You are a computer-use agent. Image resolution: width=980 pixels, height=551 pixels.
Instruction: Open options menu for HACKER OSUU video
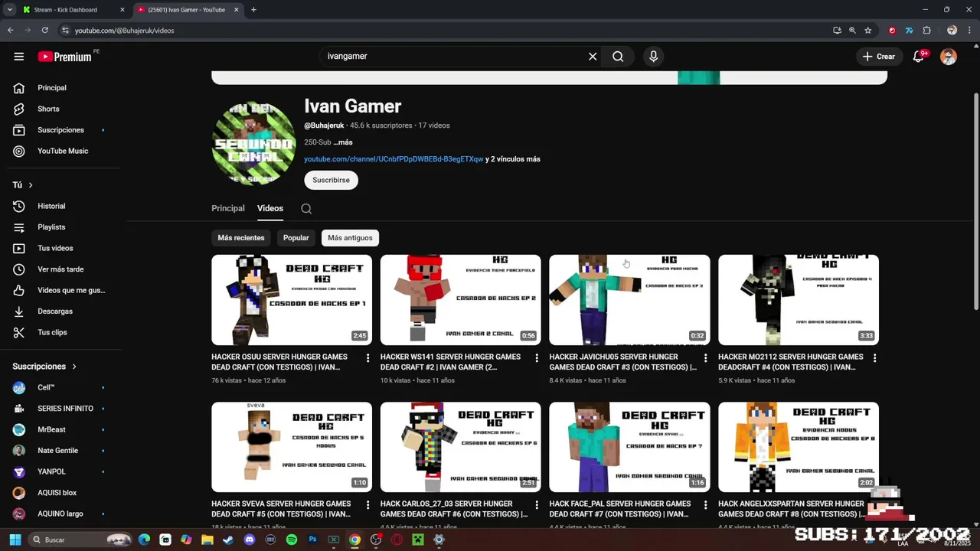pyautogui.click(x=367, y=357)
